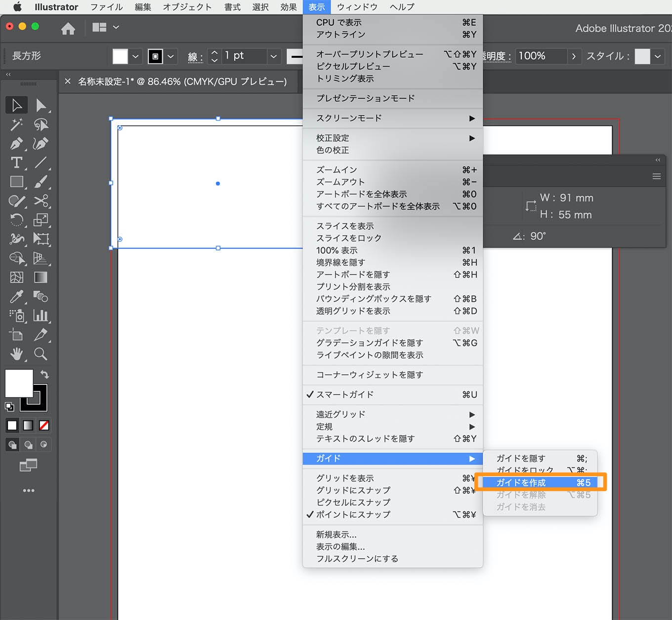Image resolution: width=672 pixels, height=620 pixels.
Task: Select the Mesh tool
Action: [17, 277]
